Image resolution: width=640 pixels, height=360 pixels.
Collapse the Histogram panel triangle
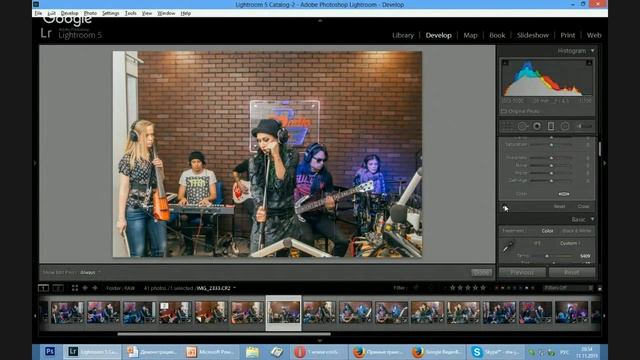(x=593, y=51)
